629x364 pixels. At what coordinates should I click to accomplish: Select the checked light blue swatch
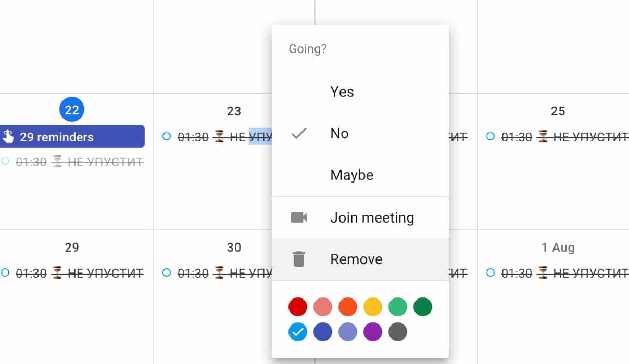298,332
